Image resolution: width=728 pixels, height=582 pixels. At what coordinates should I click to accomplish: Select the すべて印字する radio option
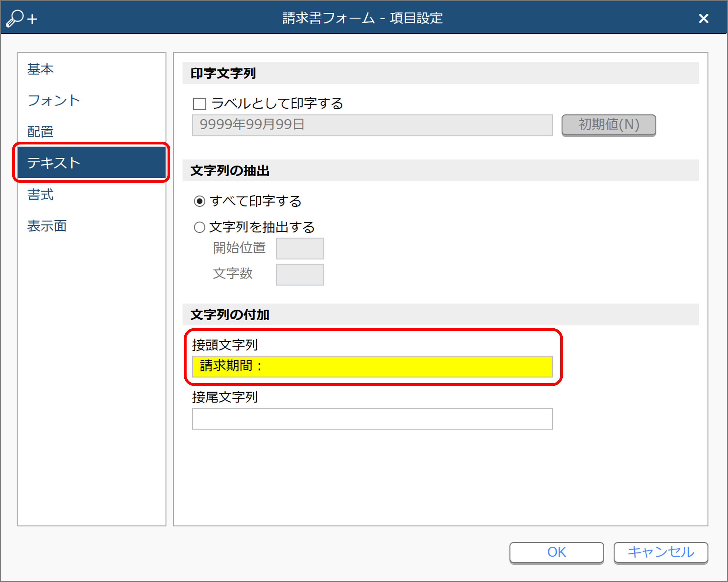[199, 201]
